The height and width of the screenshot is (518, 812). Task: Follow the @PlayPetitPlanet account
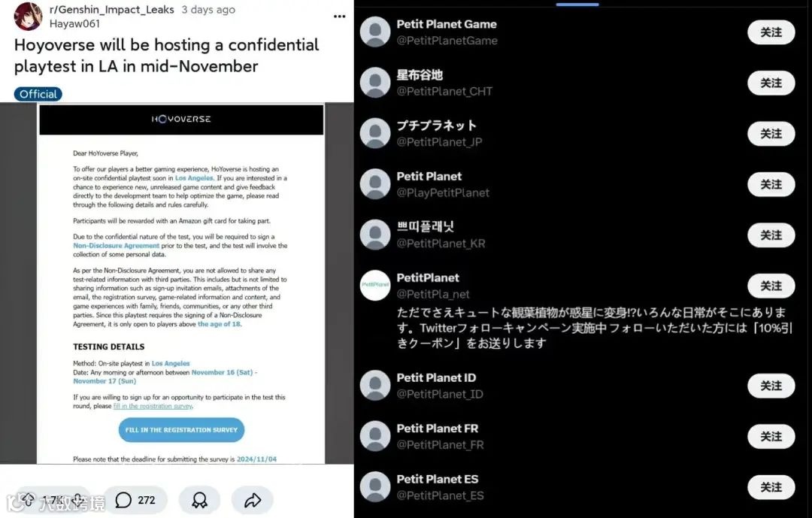771,184
